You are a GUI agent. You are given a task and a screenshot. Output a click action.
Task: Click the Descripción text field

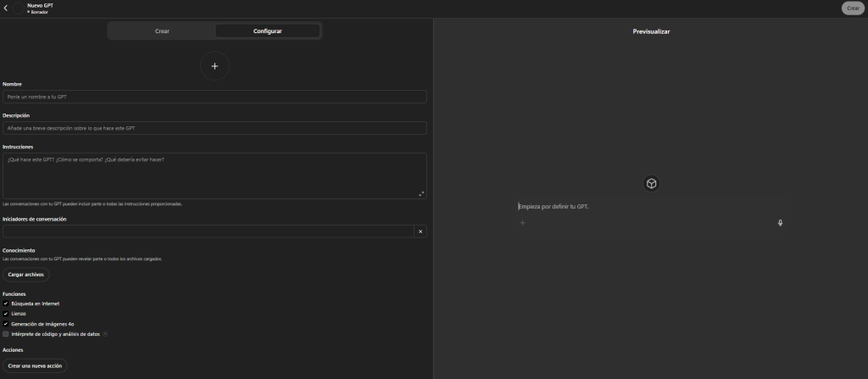click(x=214, y=128)
